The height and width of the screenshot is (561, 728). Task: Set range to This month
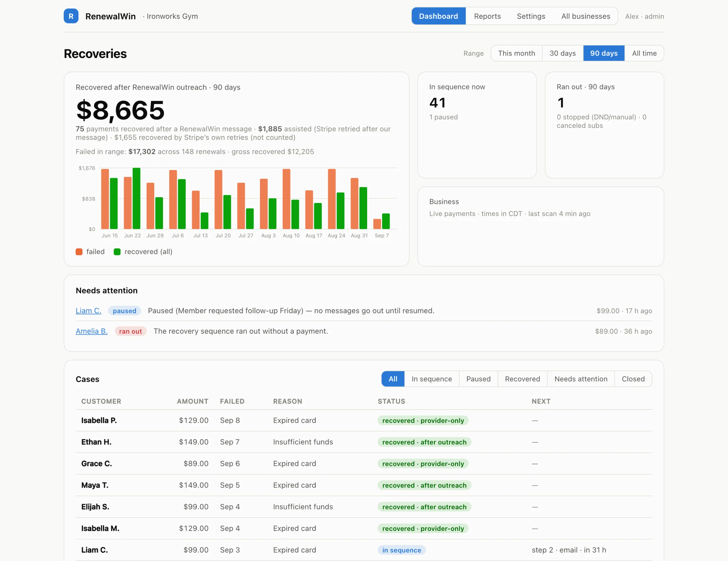pos(516,53)
